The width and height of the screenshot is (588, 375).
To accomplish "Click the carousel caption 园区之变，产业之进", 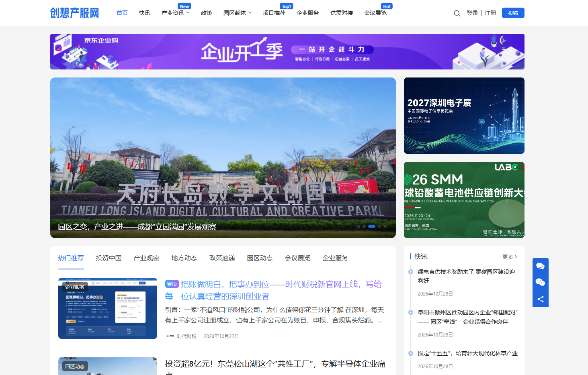I will point(137,227).
